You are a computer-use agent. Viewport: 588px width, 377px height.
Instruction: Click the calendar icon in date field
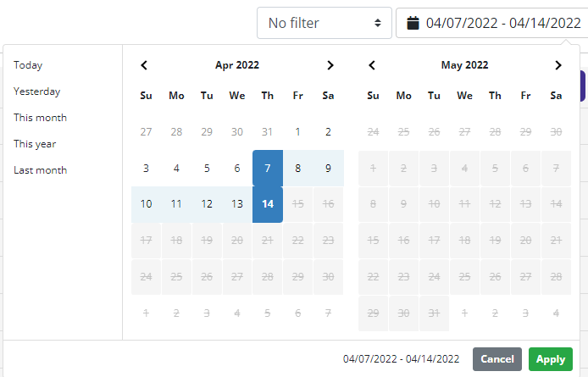click(413, 23)
